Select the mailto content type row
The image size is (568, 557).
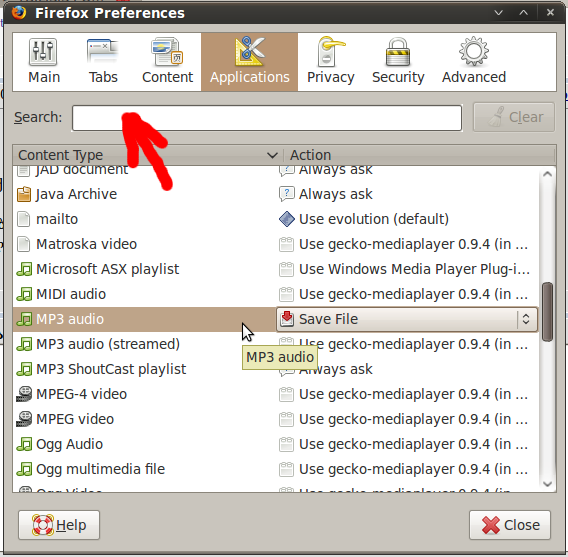pyautogui.click(x=276, y=219)
